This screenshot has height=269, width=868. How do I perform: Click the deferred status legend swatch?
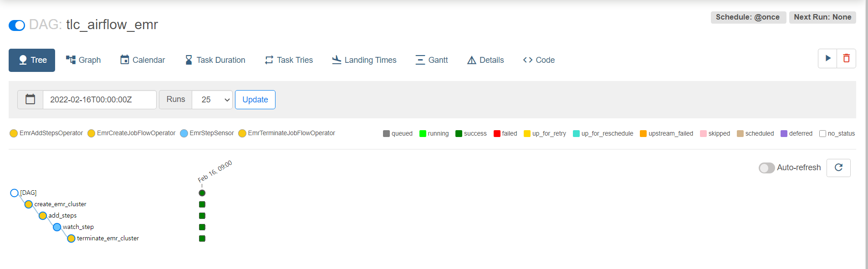tap(784, 133)
